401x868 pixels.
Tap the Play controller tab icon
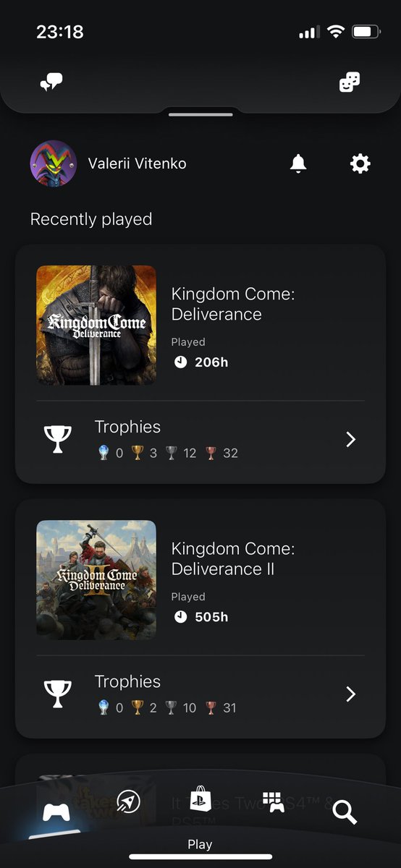pos(56,812)
